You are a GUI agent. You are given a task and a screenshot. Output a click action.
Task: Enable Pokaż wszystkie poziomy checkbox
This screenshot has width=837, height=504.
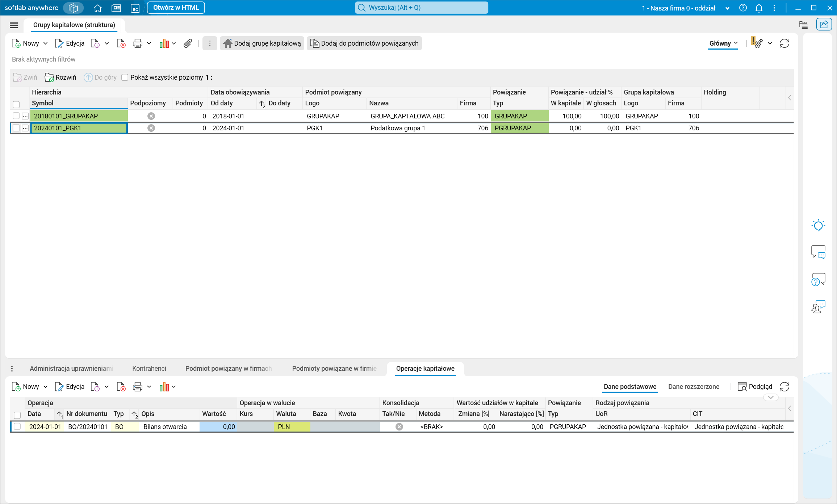pyautogui.click(x=125, y=77)
